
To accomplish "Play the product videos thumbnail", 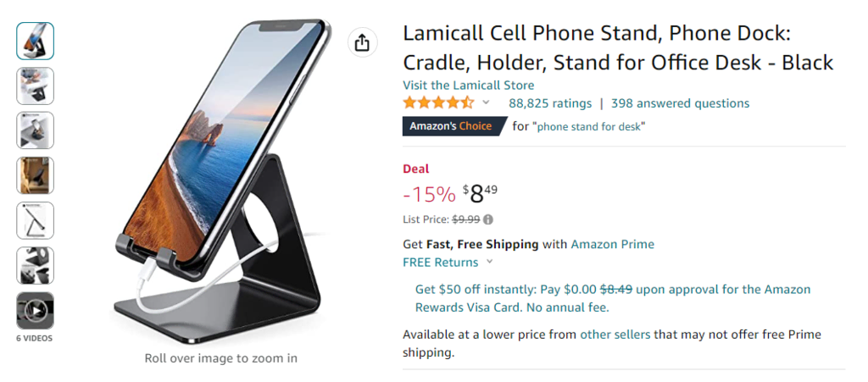I will point(35,311).
